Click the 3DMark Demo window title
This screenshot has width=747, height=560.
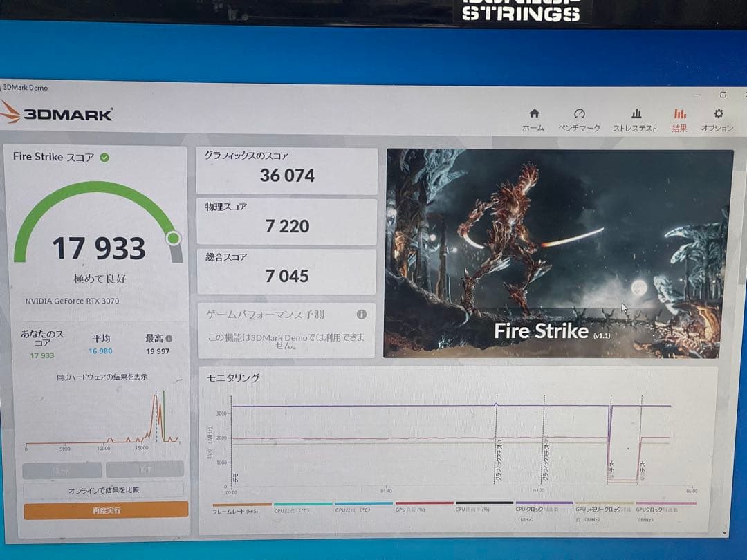pos(26,88)
